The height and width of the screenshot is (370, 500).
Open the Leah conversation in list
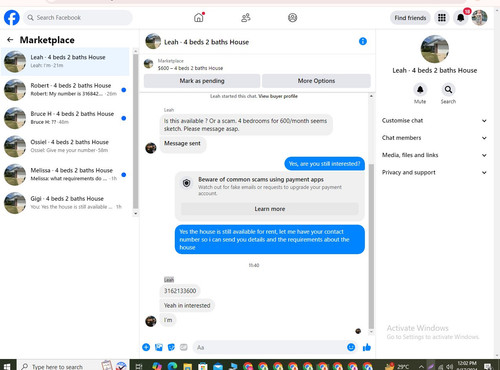pos(65,61)
